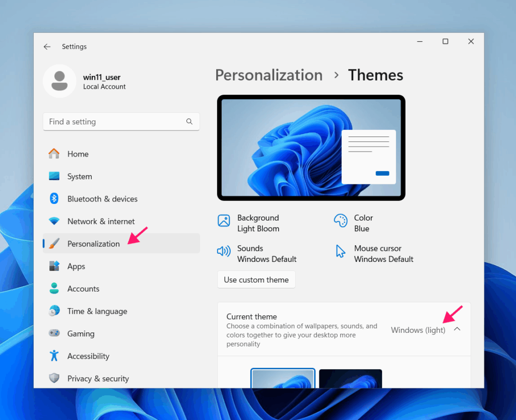Select Personalization in the sidebar

pos(121,243)
